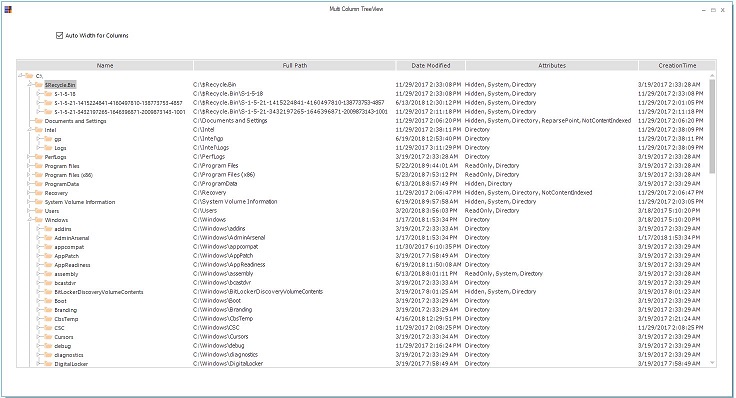Click the Program Files folder icon
Viewport: 736px width, 398px height.
(x=39, y=166)
